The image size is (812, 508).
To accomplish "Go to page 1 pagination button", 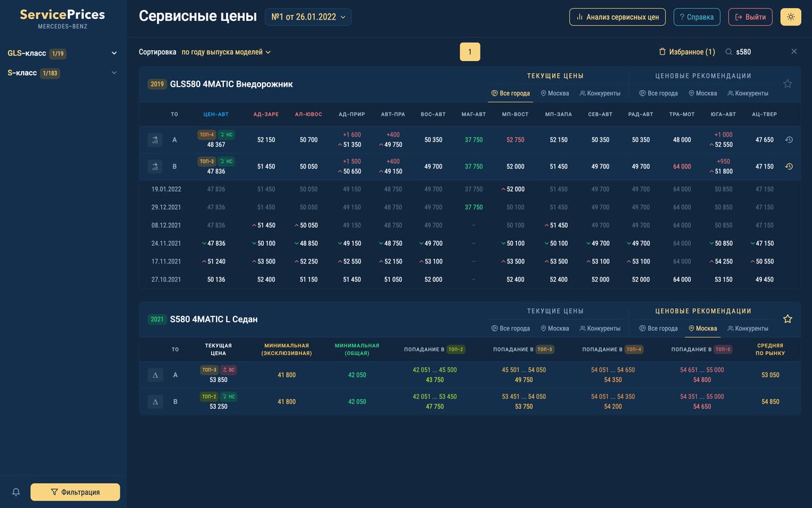I will [470, 51].
